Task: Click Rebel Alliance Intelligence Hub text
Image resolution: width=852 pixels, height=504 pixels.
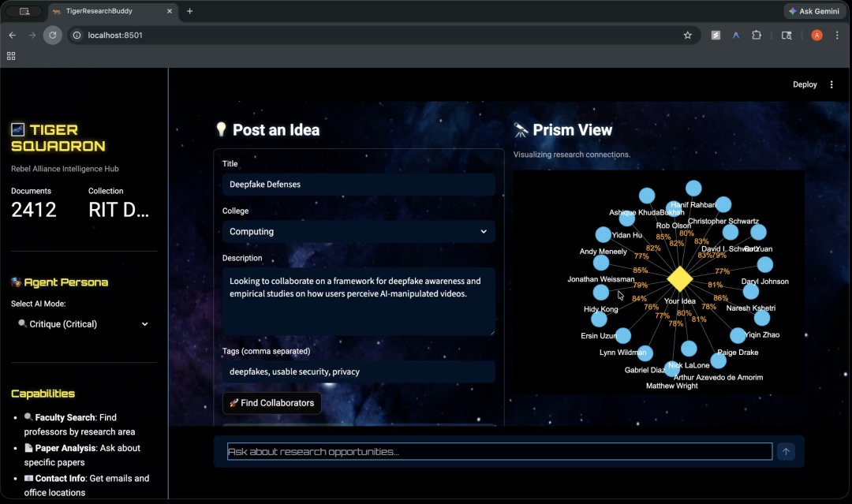Action: tap(65, 169)
